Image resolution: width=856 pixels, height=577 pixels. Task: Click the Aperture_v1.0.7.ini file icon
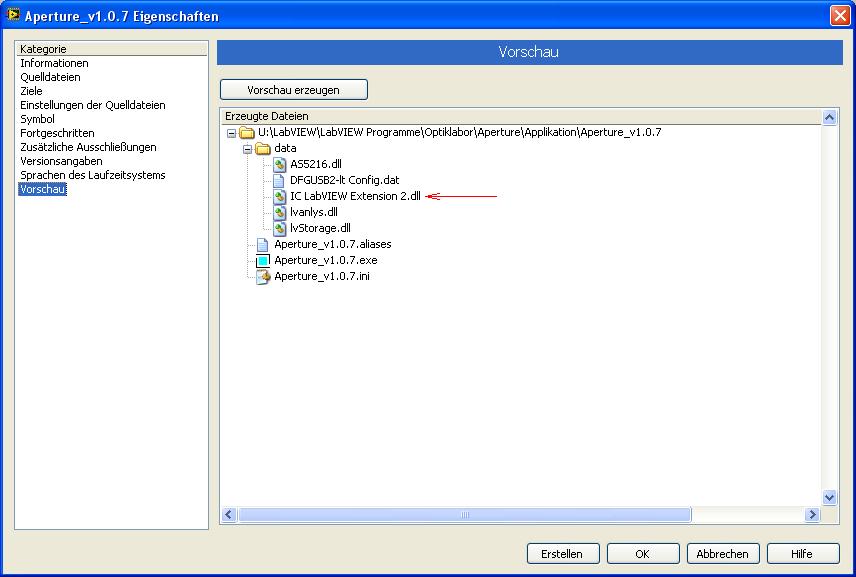coord(263,277)
